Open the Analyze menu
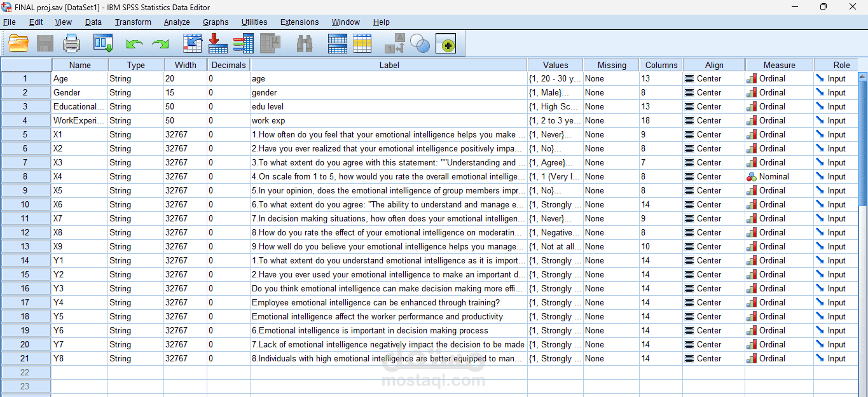This screenshot has width=868, height=397. pyautogui.click(x=177, y=22)
